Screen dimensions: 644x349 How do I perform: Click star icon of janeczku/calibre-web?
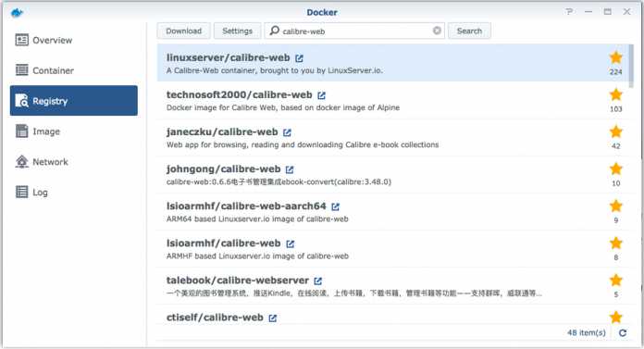coord(615,131)
